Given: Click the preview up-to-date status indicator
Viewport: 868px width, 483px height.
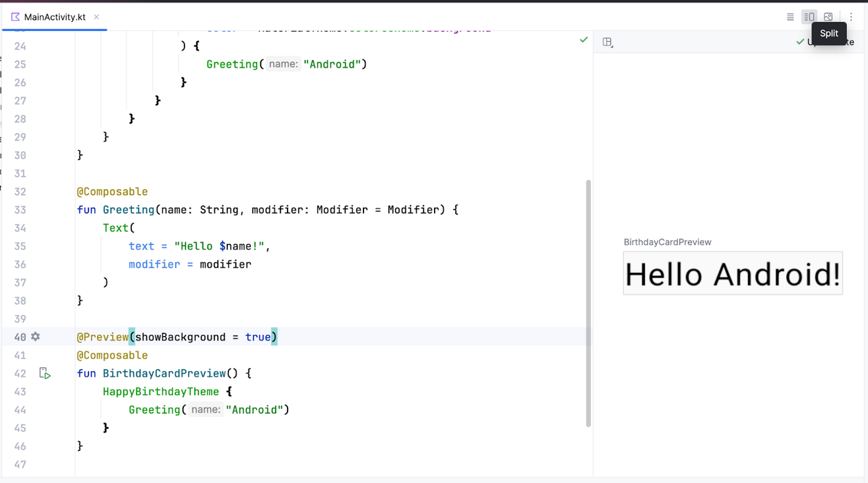Looking at the screenshot, I should click(x=801, y=42).
